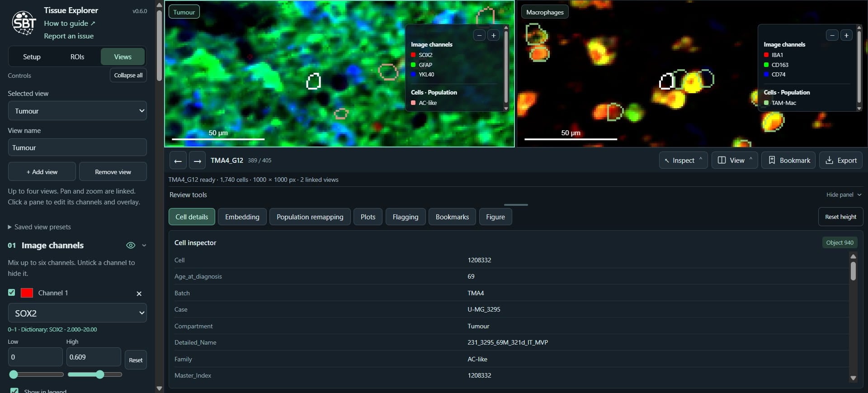The image size is (868, 393).
Task: Open the Bookmarks tab
Action: point(452,217)
